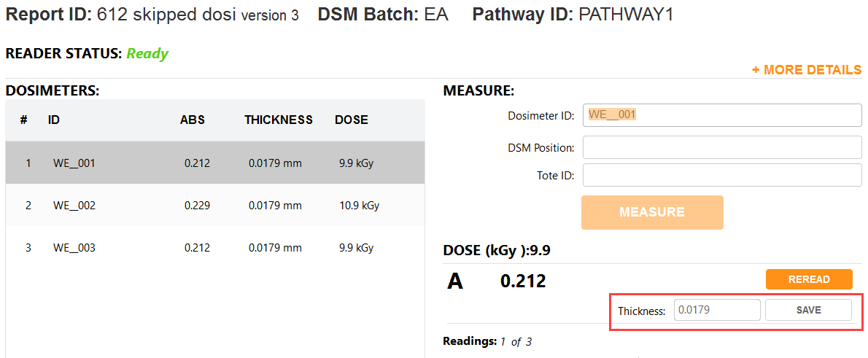
Task: Focus the Dosimeter ID input field
Action: pos(722,116)
